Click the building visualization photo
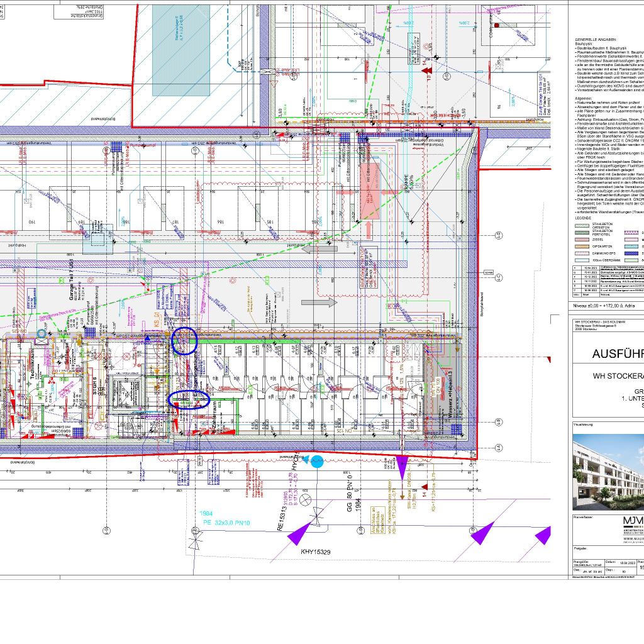This screenshot has height=644, width=644. [x=608, y=472]
